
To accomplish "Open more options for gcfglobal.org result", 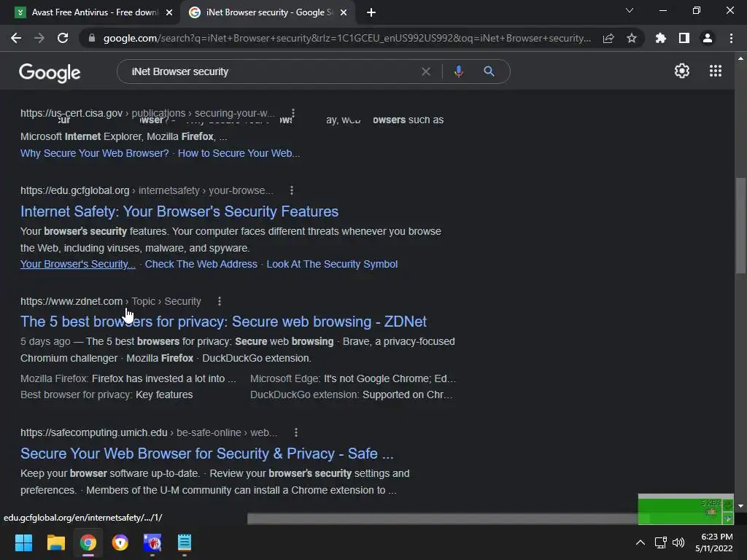I will (x=292, y=190).
